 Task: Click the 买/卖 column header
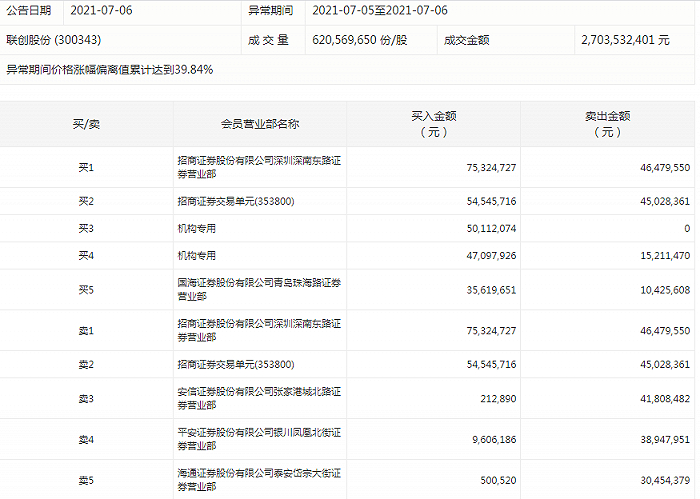[x=86, y=124]
